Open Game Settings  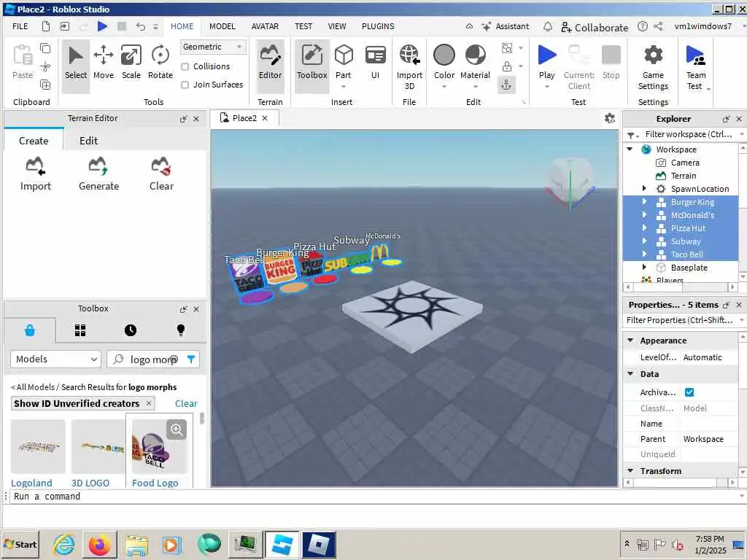click(x=653, y=66)
